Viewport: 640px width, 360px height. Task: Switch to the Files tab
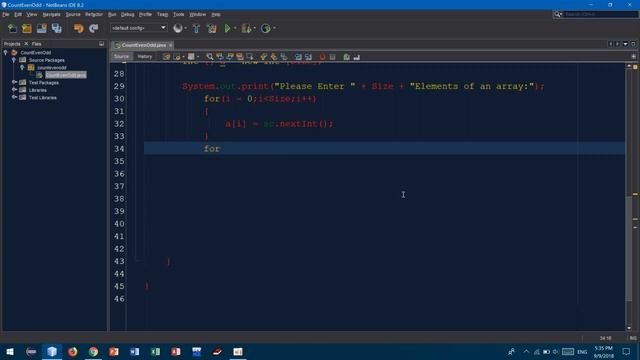[37, 44]
